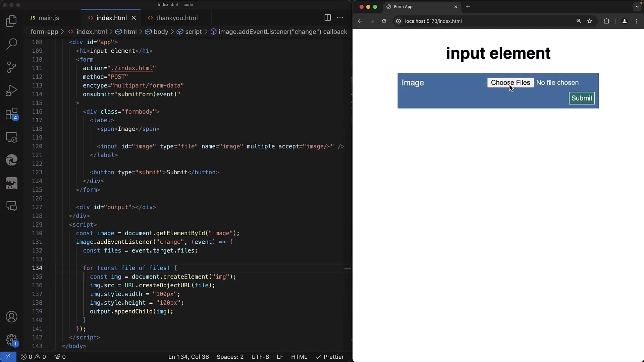Open the Run and Debug icon
This screenshot has height=362, width=644.
click(11, 90)
